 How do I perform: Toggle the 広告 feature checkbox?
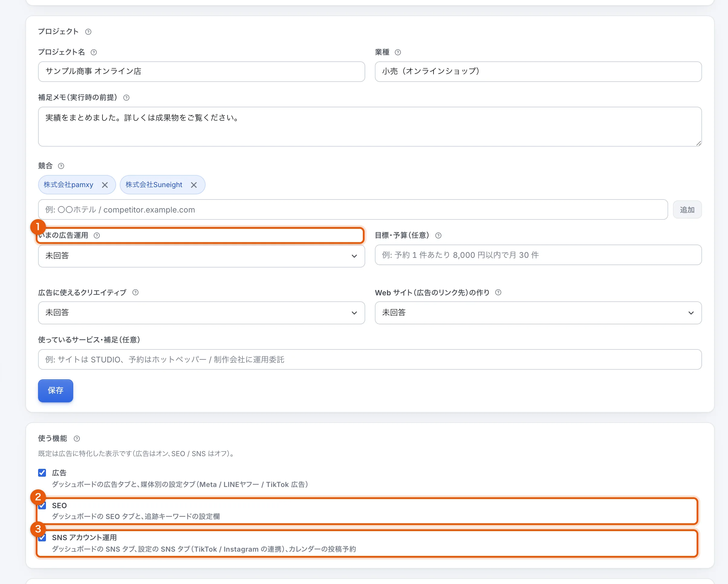[x=42, y=472]
